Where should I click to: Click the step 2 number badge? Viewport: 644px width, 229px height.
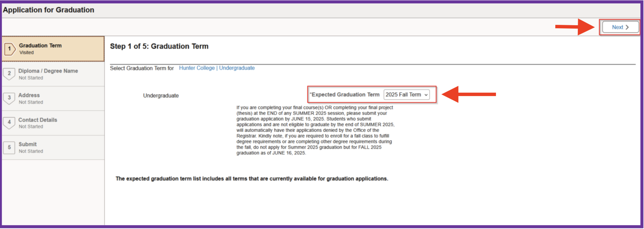9,74
